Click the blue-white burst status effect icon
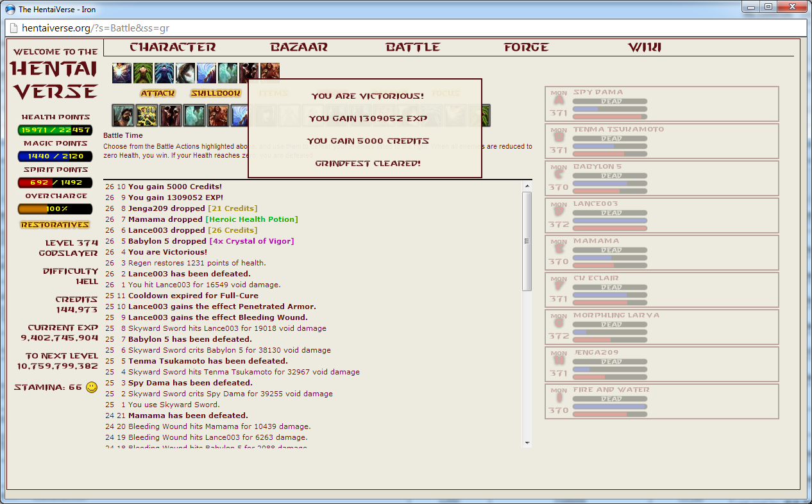 click(122, 72)
